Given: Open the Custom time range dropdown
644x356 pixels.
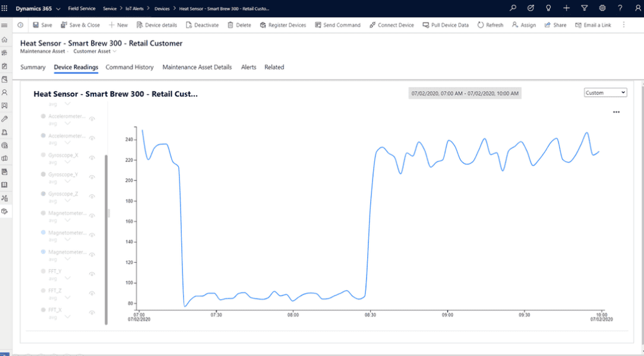Looking at the screenshot, I should pos(605,93).
